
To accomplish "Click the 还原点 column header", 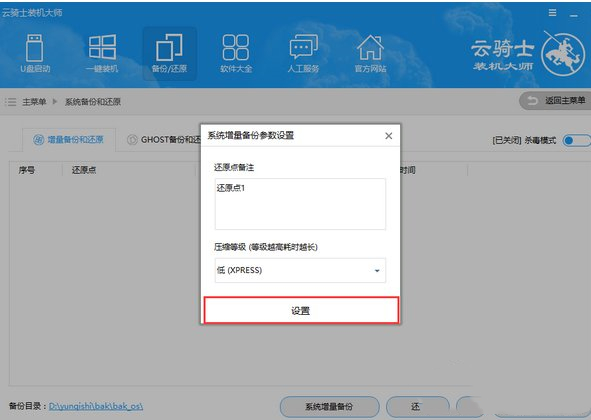I will pyautogui.click(x=84, y=170).
